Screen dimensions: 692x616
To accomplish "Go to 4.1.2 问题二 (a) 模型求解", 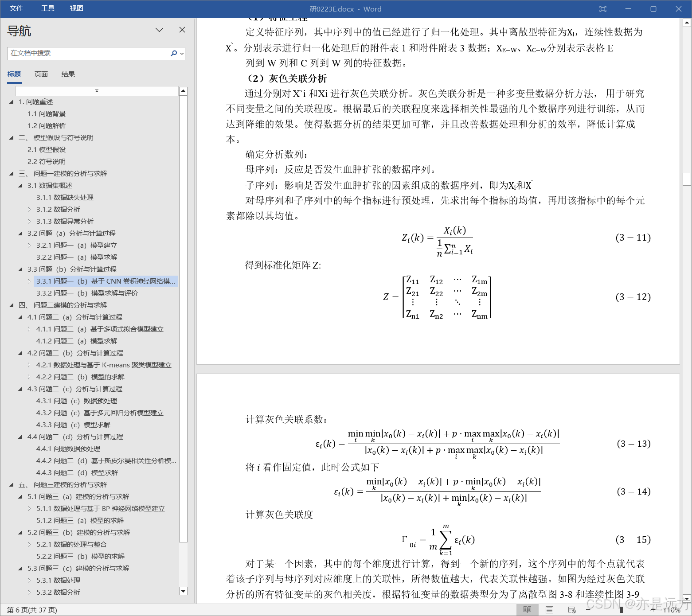I will click(77, 341).
